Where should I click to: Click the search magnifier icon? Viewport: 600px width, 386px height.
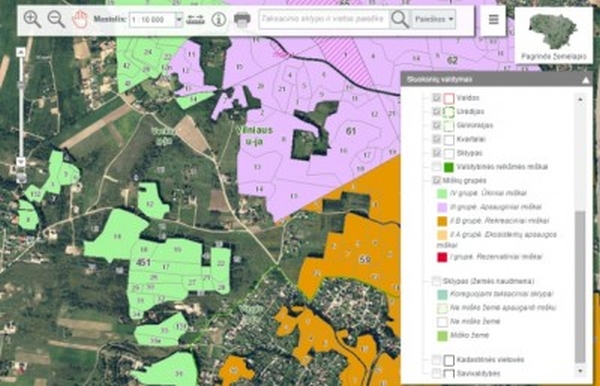[x=400, y=19]
